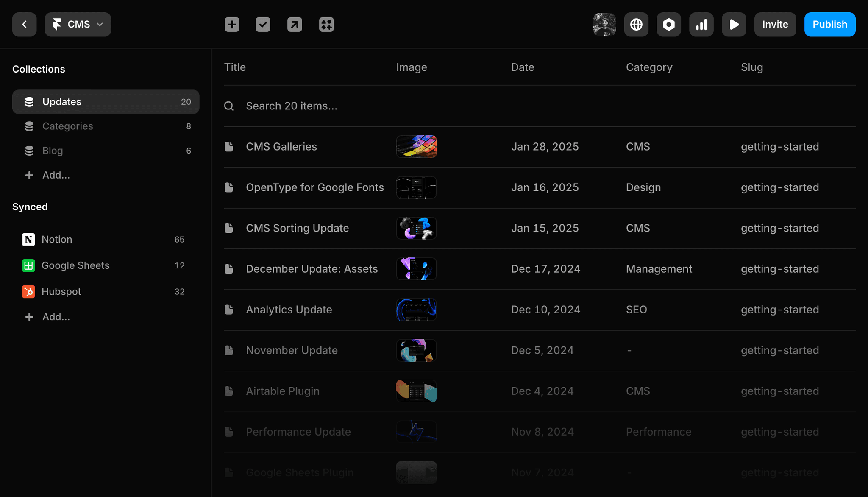Sort by the Date column header

coord(523,67)
